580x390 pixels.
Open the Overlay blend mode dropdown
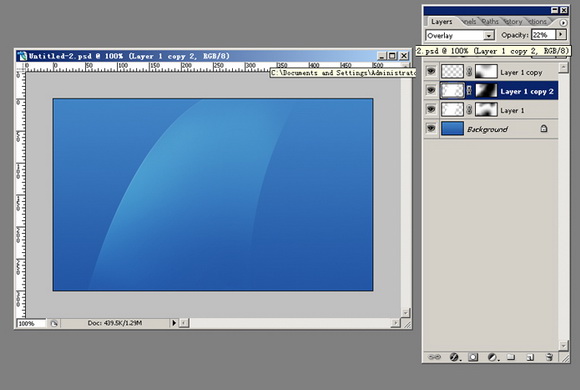pyautogui.click(x=489, y=36)
